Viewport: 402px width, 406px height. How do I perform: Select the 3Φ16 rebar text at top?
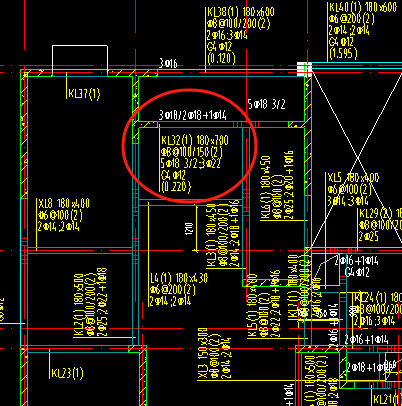(168, 63)
